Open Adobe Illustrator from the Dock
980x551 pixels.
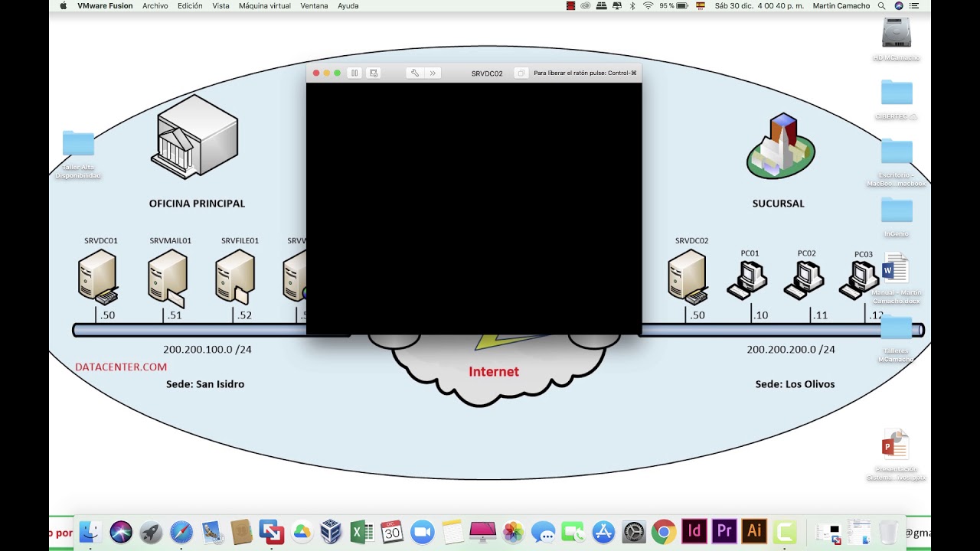pyautogui.click(x=754, y=531)
